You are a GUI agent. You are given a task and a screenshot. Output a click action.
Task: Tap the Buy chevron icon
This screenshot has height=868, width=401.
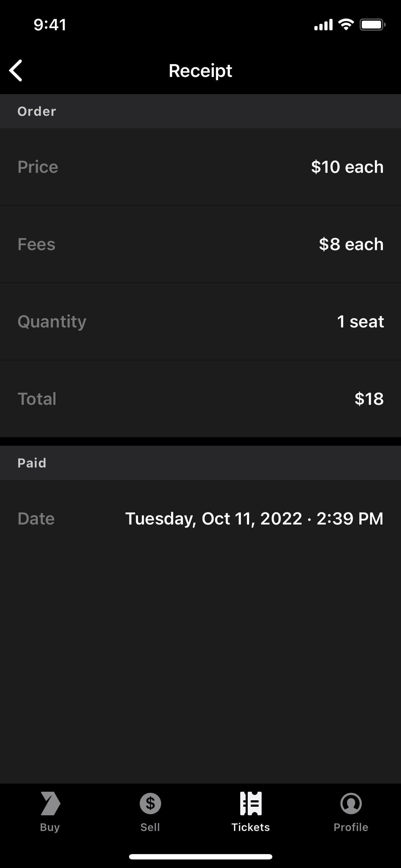click(x=50, y=804)
